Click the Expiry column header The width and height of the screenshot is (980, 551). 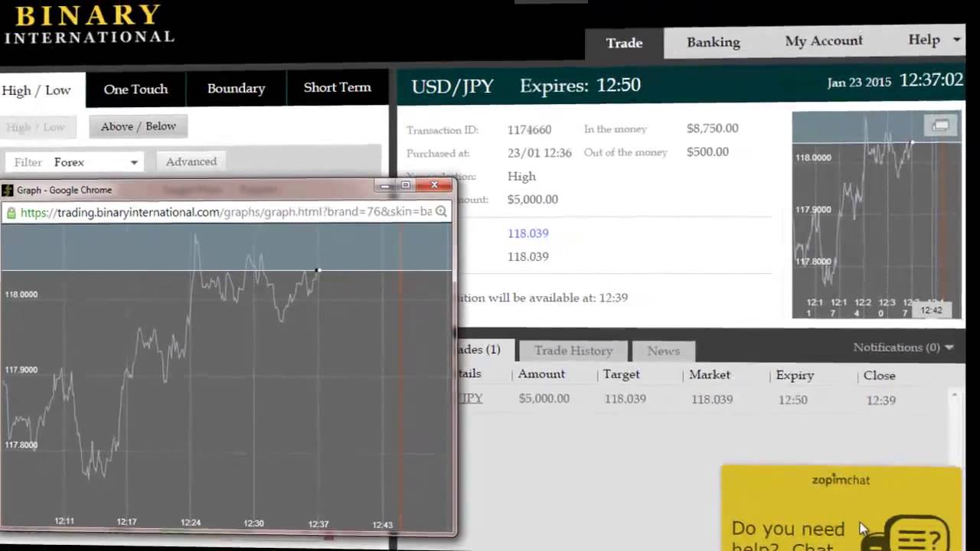795,376
